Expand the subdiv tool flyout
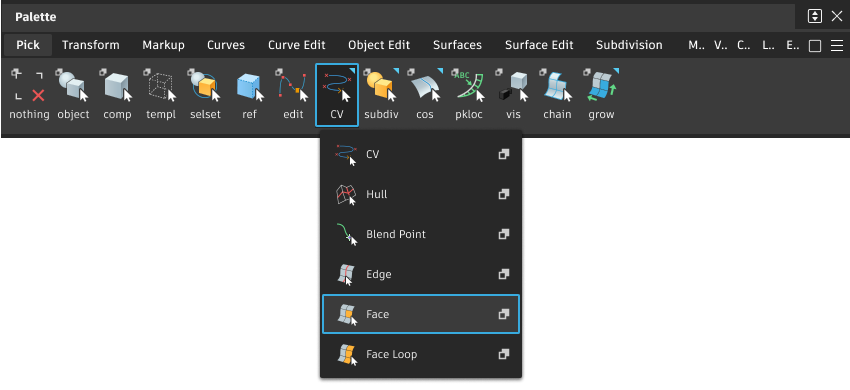Screen dimensions: 850x390 396,71
